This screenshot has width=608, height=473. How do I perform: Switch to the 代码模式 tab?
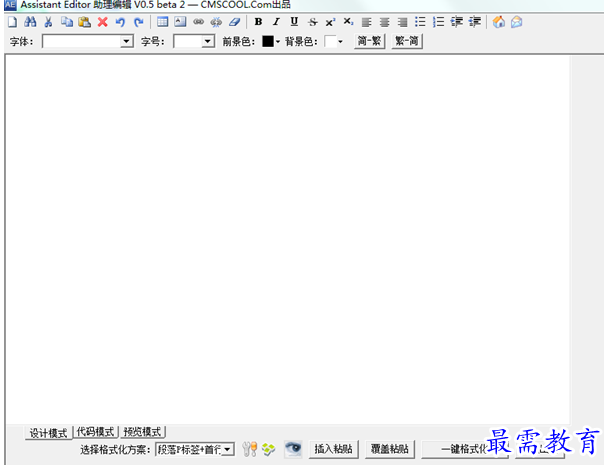click(x=95, y=432)
